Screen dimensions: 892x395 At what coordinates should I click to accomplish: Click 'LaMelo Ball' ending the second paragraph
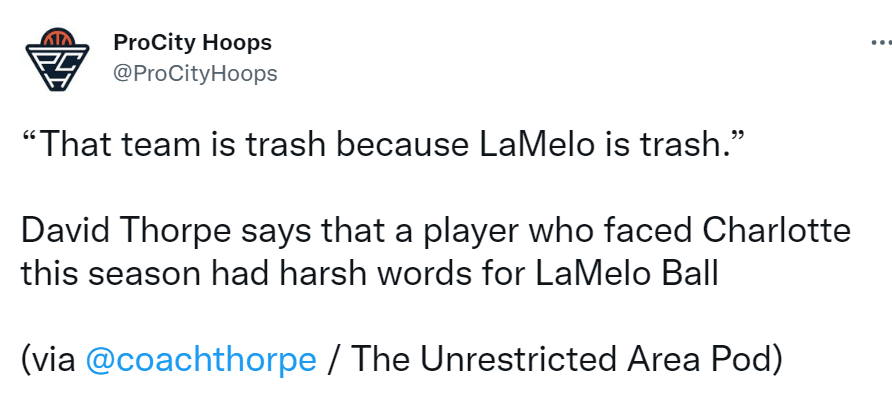[626, 274]
